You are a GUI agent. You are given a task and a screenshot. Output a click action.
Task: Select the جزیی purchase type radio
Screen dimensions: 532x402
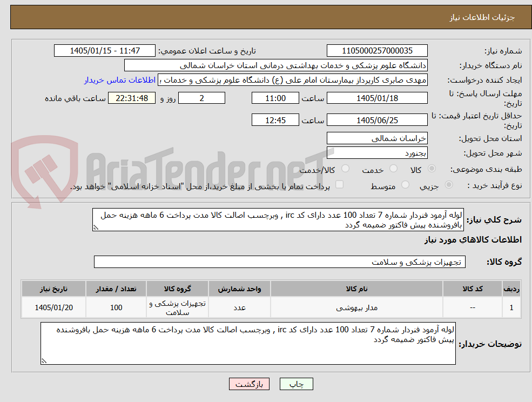(x=448, y=185)
